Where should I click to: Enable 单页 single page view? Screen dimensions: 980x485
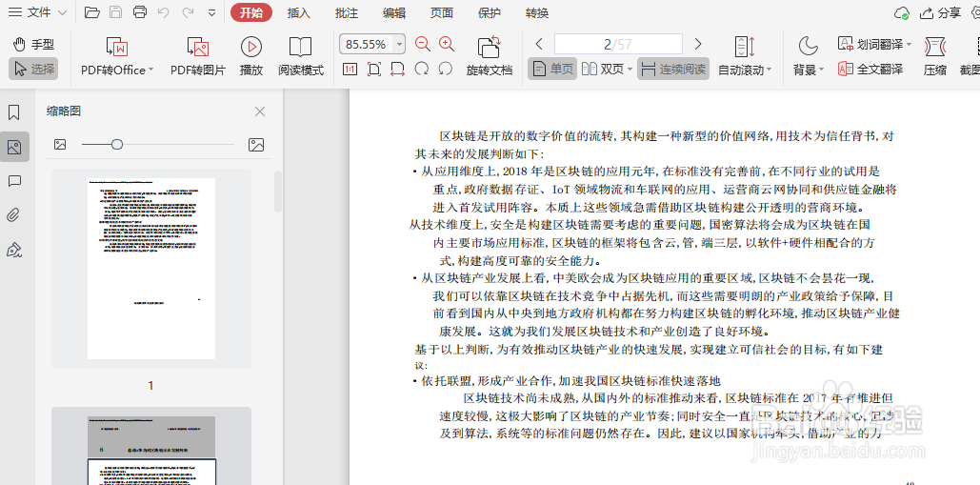(552, 69)
